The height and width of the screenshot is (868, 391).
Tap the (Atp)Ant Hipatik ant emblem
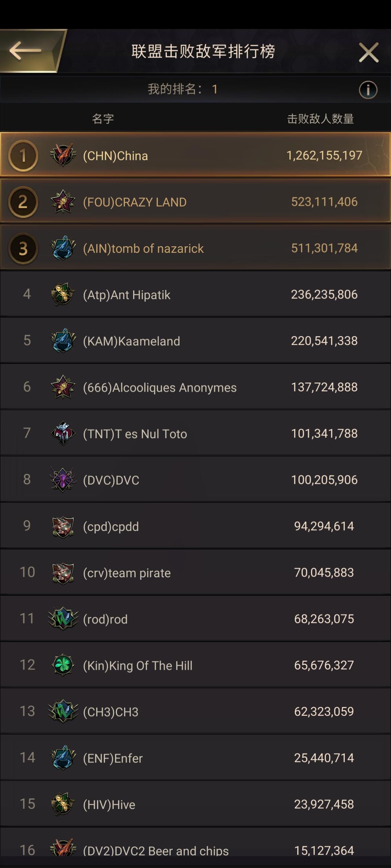pos(63,294)
